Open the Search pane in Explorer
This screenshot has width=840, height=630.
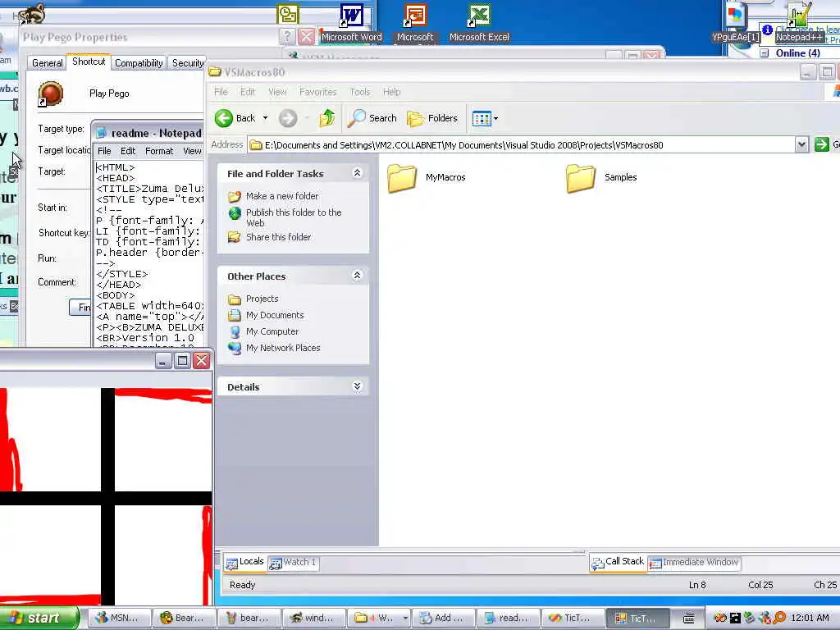[x=372, y=118]
